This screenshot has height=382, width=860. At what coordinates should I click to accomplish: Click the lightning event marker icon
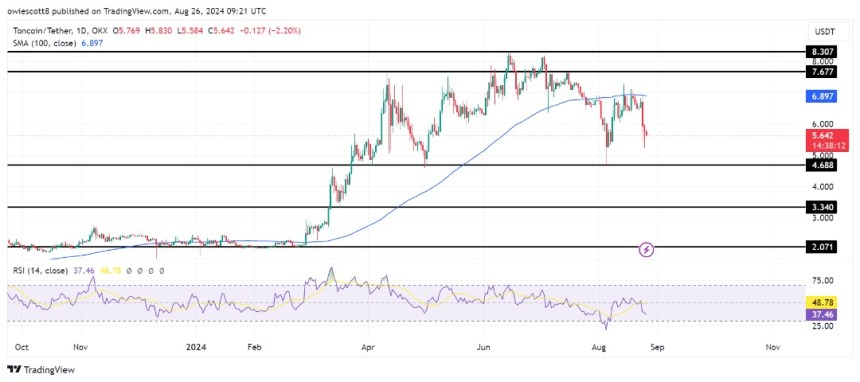point(647,250)
